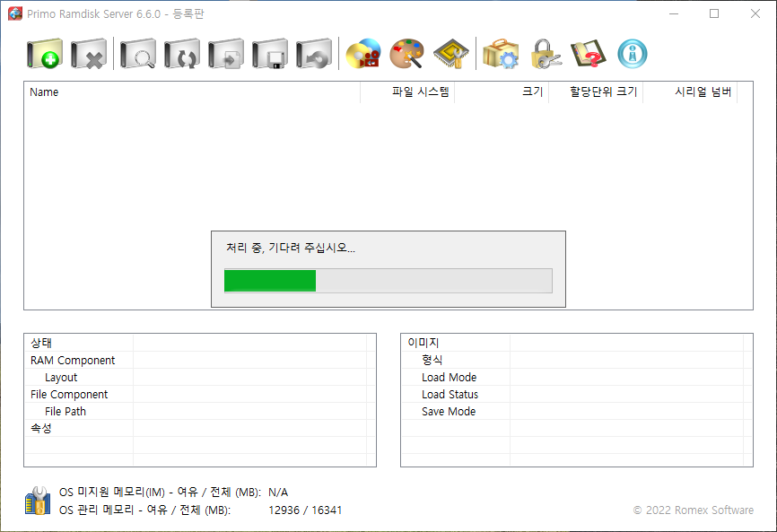Open the toolbox options gear icon

tap(501, 54)
